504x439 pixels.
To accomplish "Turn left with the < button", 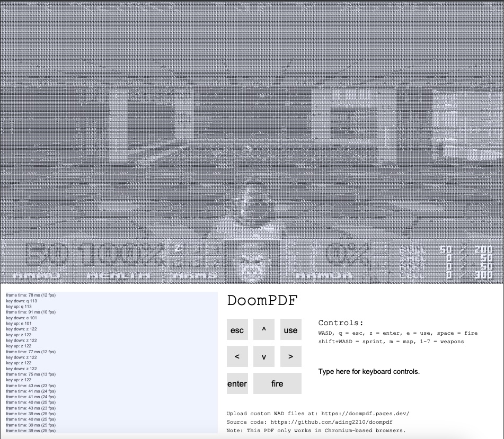I will tap(237, 356).
